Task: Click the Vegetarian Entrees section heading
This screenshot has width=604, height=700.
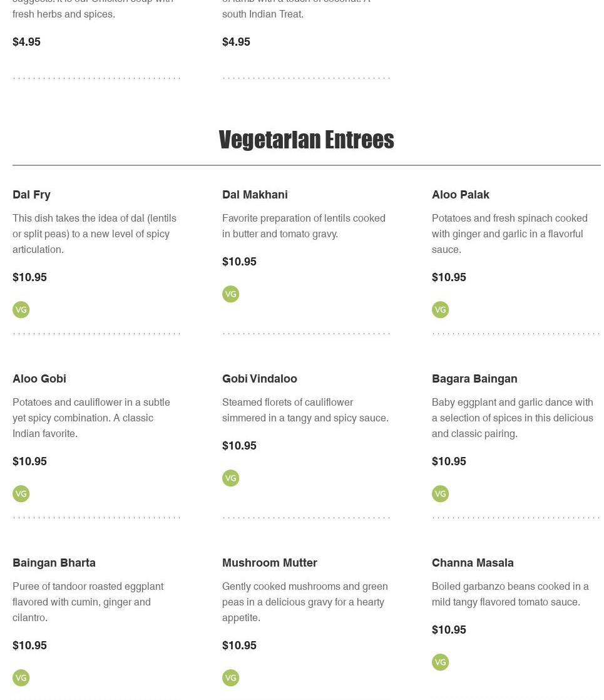Action: tap(306, 140)
